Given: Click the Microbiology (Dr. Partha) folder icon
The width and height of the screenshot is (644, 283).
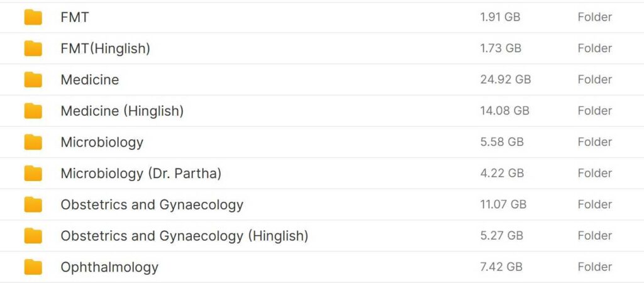Looking at the screenshot, I should [x=33, y=174].
